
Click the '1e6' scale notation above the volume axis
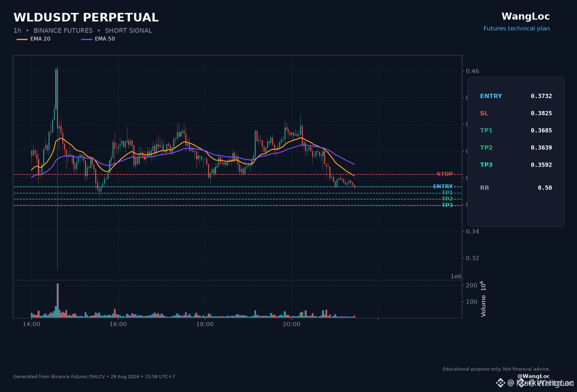click(x=456, y=276)
